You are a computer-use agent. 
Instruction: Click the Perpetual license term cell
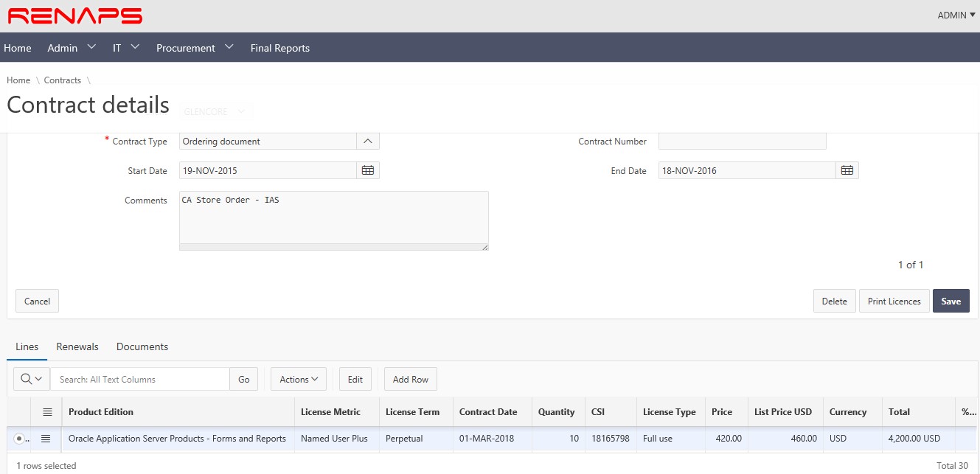click(417, 439)
